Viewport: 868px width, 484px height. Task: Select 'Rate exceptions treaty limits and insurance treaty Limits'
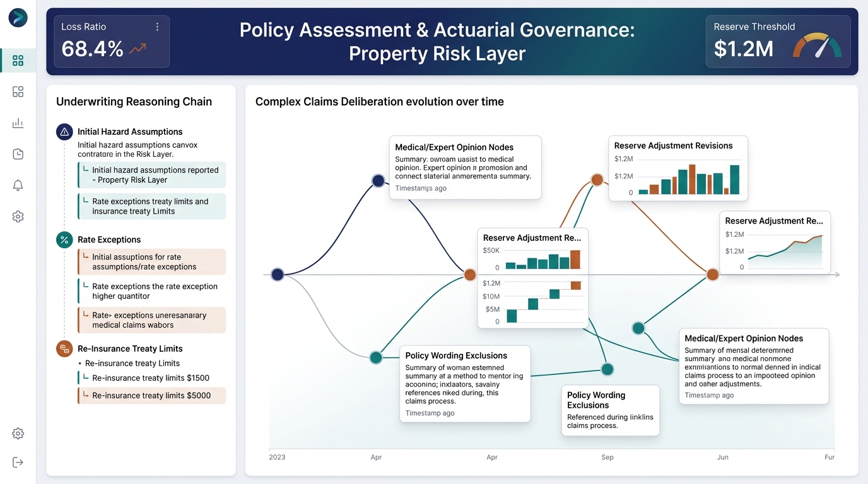click(151, 206)
